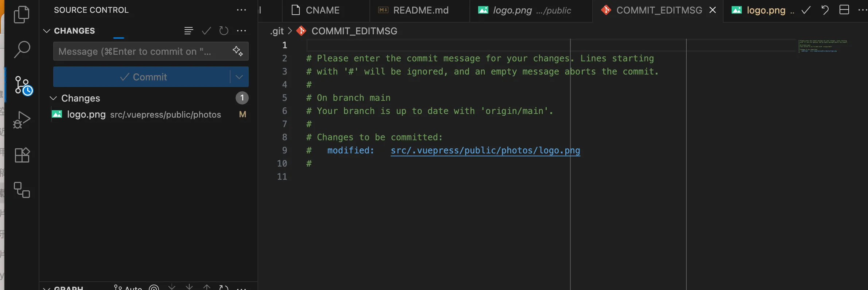Open Run and Debug view
Screen dimensions: 868x290
pos(22,120)
